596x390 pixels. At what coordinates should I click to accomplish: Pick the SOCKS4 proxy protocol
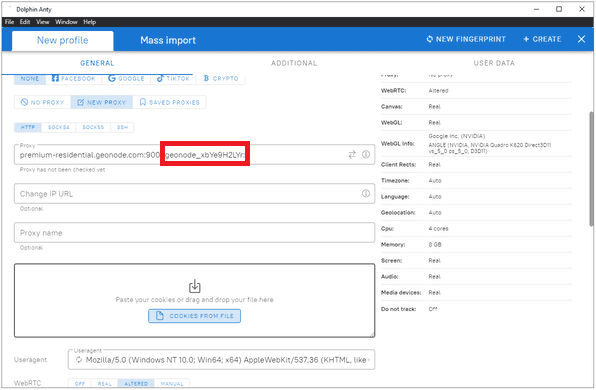(x=59, y=127)
